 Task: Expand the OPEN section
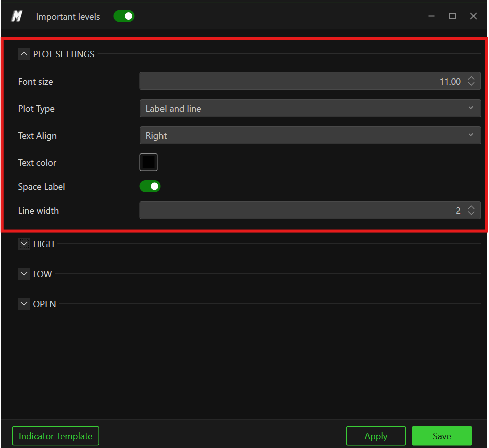[x=24, y=304]
